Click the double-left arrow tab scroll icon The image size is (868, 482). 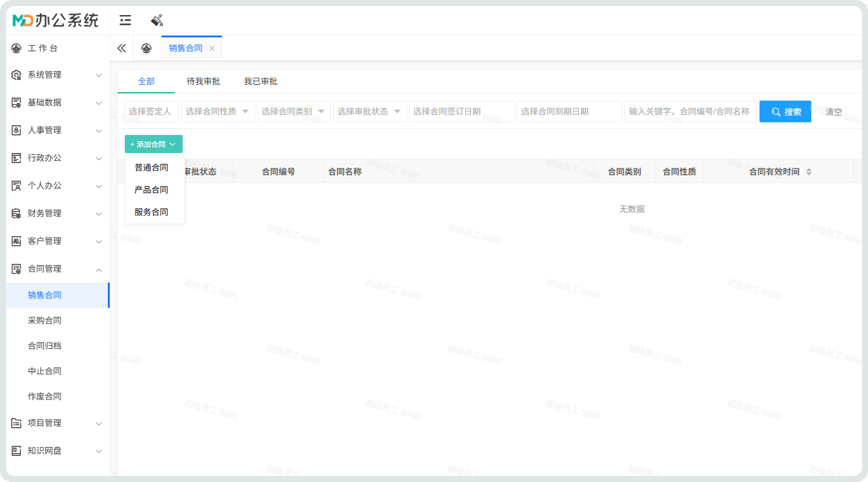122,48
